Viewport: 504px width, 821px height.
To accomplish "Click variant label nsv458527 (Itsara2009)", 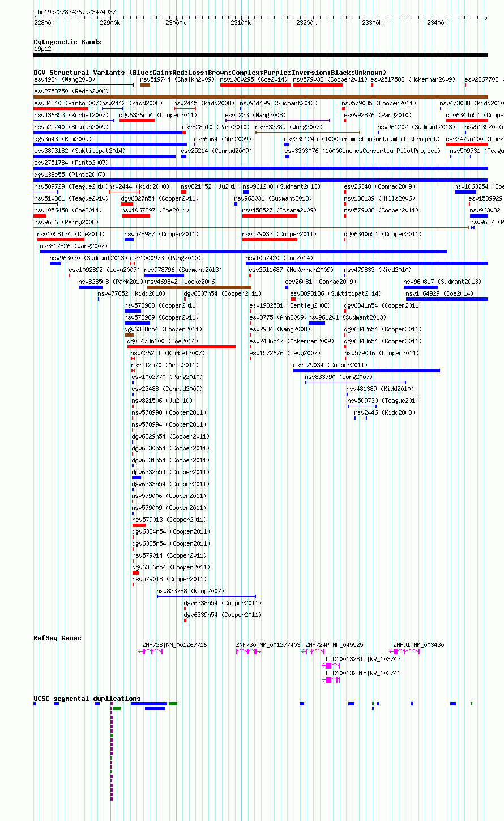I will pyautogui.click(x=279, y=210).
